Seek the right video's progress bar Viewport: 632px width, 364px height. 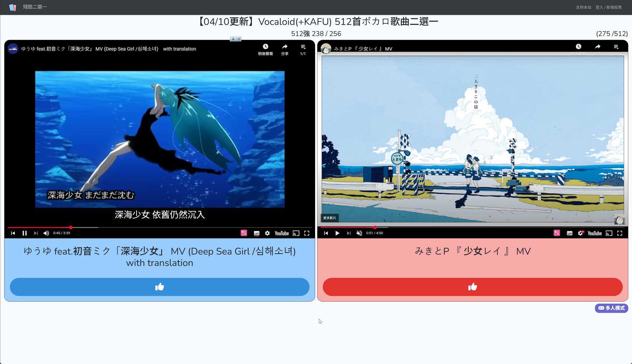click(x=472, y=227)
